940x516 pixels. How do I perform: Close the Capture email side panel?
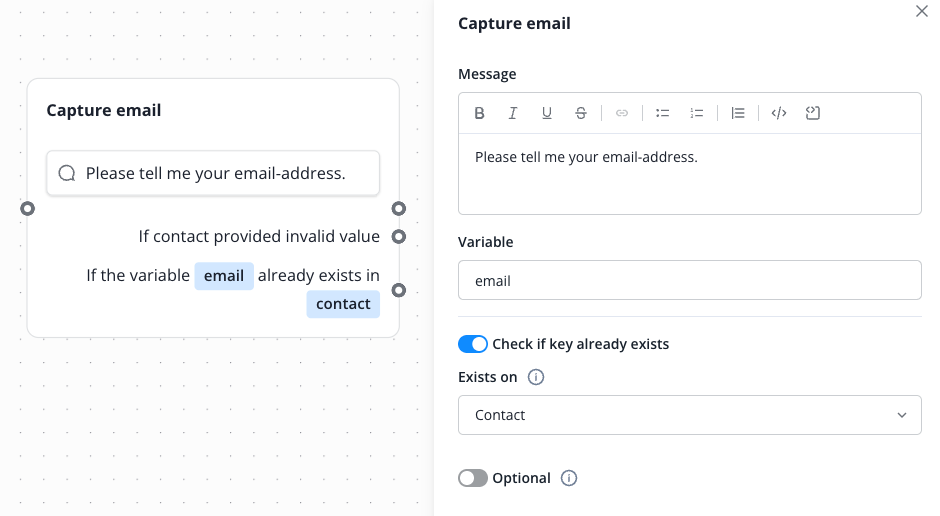click(922, 11)
